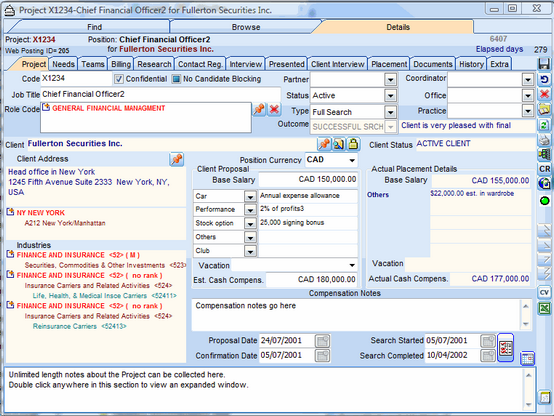Click the Base Salary CAD 150,000.00 field
The height and width of the screenshot is (416, 554).
(308, 179)
